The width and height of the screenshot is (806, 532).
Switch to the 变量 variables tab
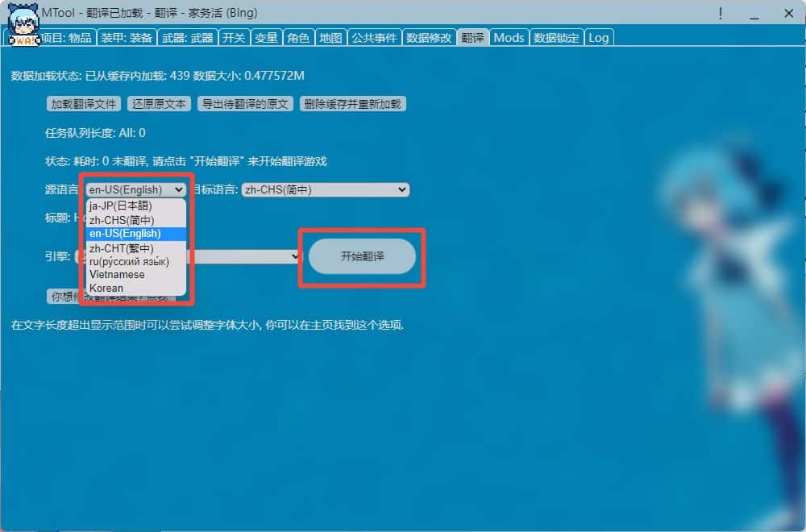(266, 37)
